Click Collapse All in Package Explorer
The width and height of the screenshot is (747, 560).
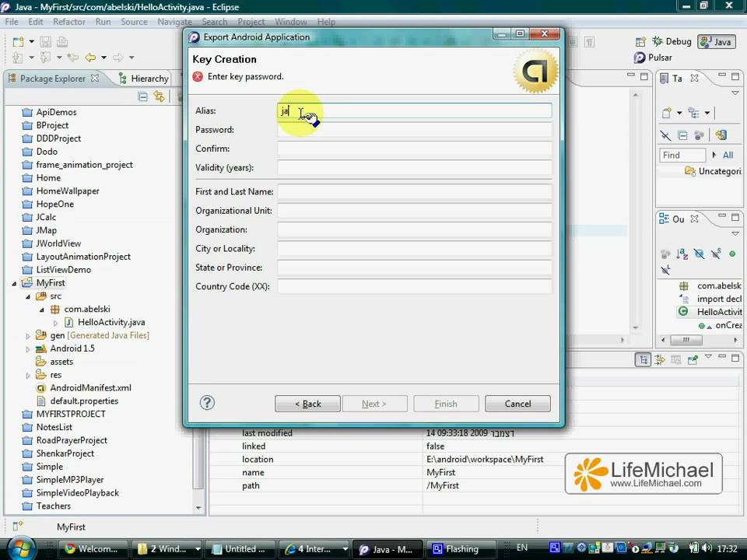(x=142, y=96)
